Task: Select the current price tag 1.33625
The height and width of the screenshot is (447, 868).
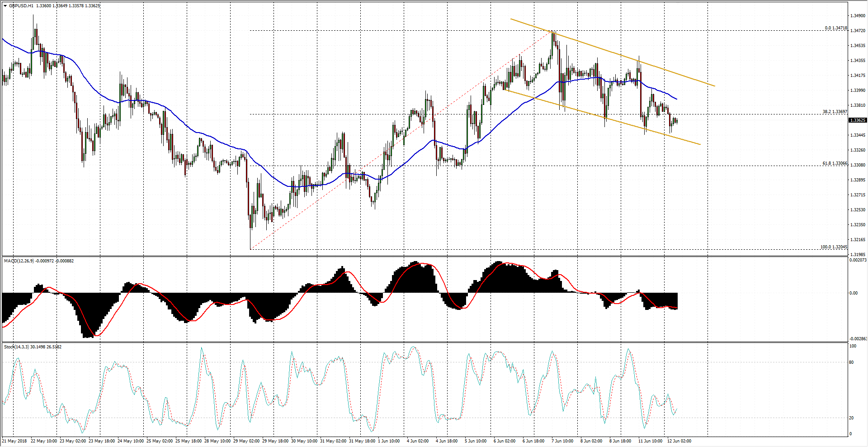Action: [x=858, y=120]
